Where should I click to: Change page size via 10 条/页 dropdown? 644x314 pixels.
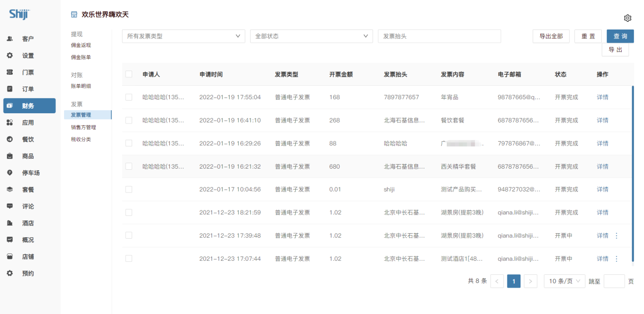[564, 281]
